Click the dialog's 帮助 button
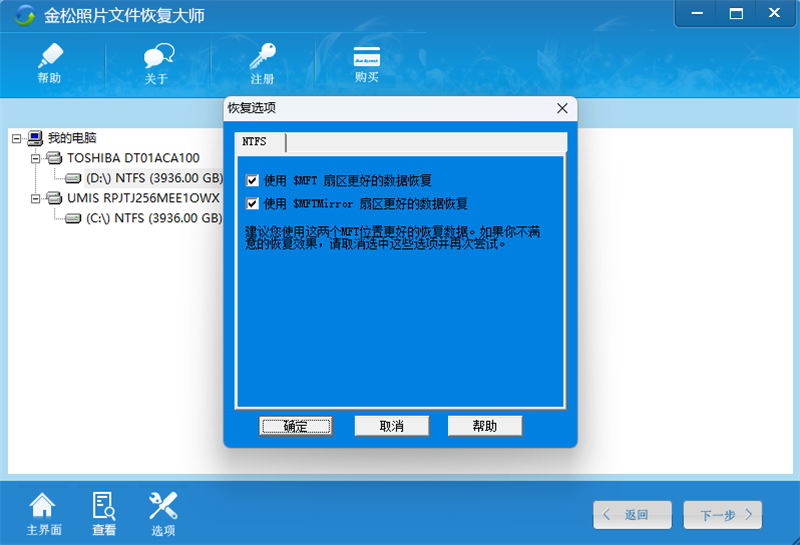 pyautogui.click(x=485, y=426)
